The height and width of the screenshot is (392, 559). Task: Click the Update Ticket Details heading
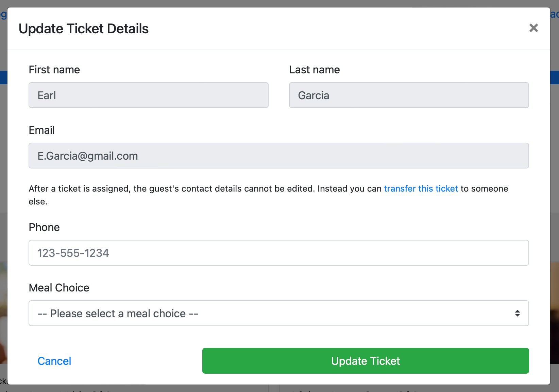(x=84, y=29)
